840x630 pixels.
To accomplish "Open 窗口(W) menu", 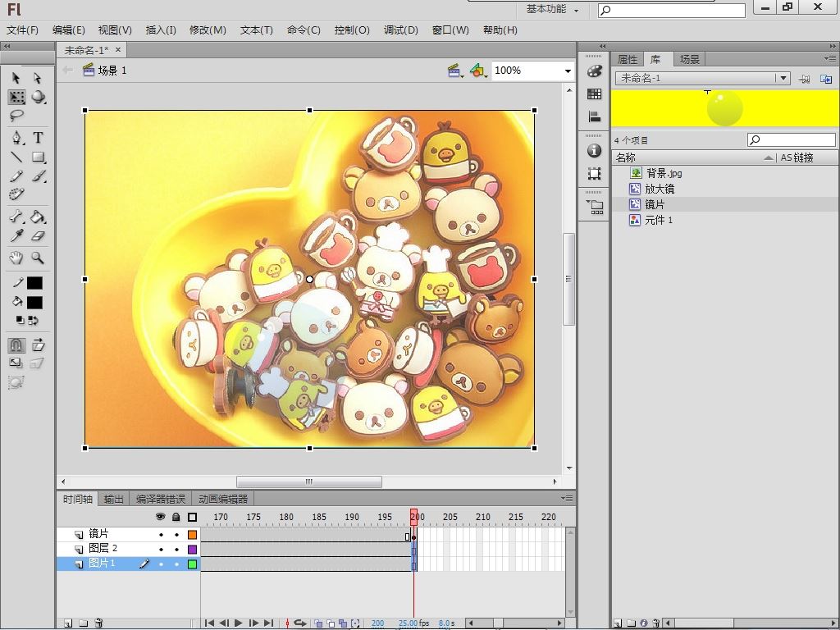I will pyautogui.click(x=450, y=30).
